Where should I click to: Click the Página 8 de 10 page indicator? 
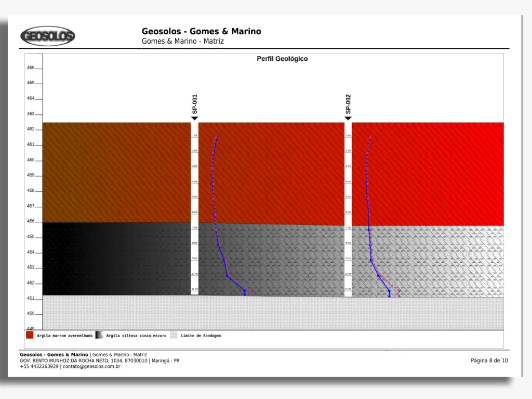[x=489, y=361]
